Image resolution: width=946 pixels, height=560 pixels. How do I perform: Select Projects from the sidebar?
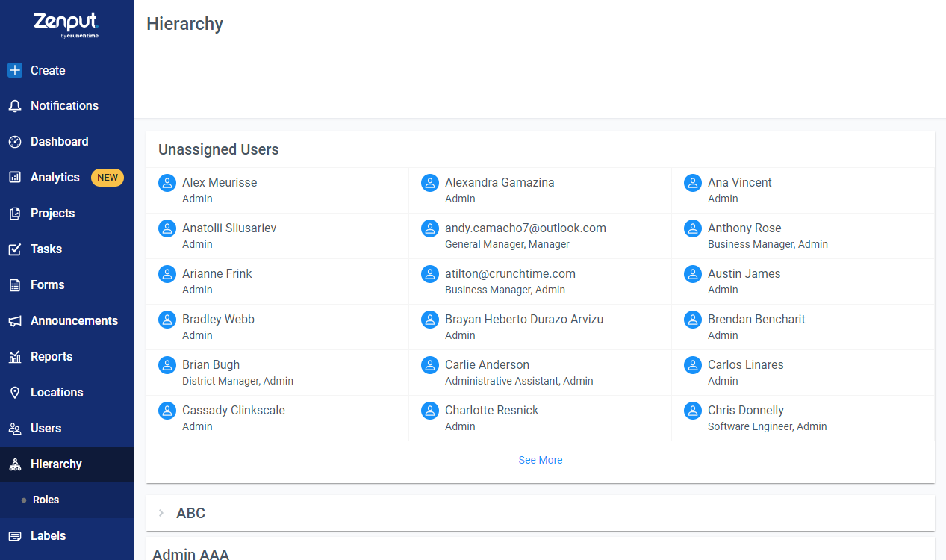(x=67, y=214)
